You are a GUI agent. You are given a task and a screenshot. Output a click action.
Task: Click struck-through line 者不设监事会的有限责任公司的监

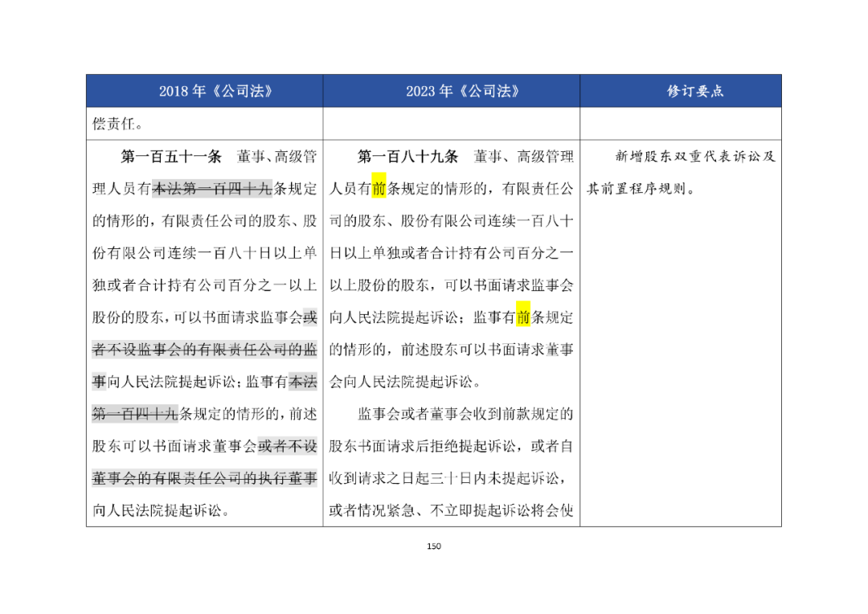(204, 350)
